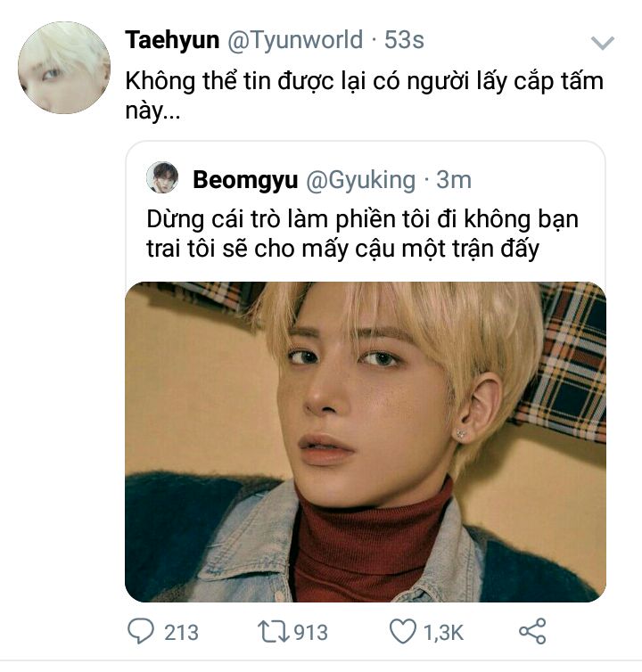Viewport: 642px width, 672px height.
Task: Open the tweet options chevron menu
Action: (603, 43)
